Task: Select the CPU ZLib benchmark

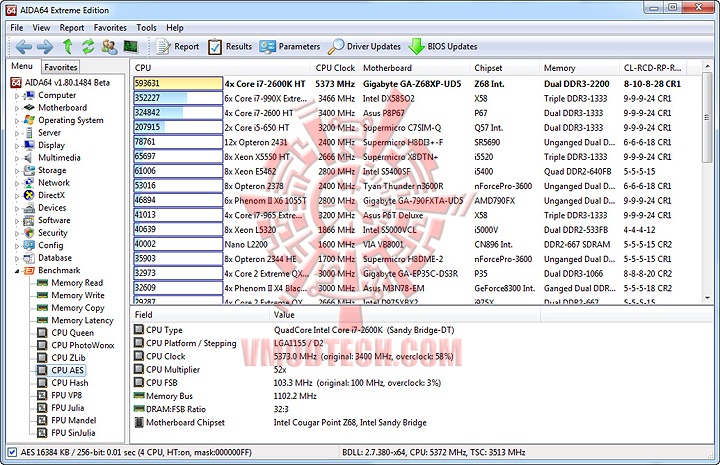Action: tap(68, 358)
